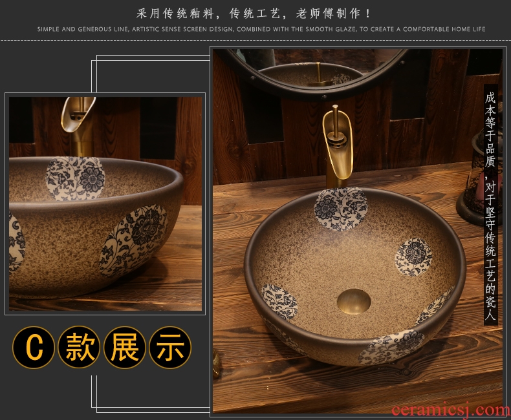Select the right-side floral medallion inside basin
Image resolution: width=511 pixels, height=420 pixels.
click(x=413, y=256)
